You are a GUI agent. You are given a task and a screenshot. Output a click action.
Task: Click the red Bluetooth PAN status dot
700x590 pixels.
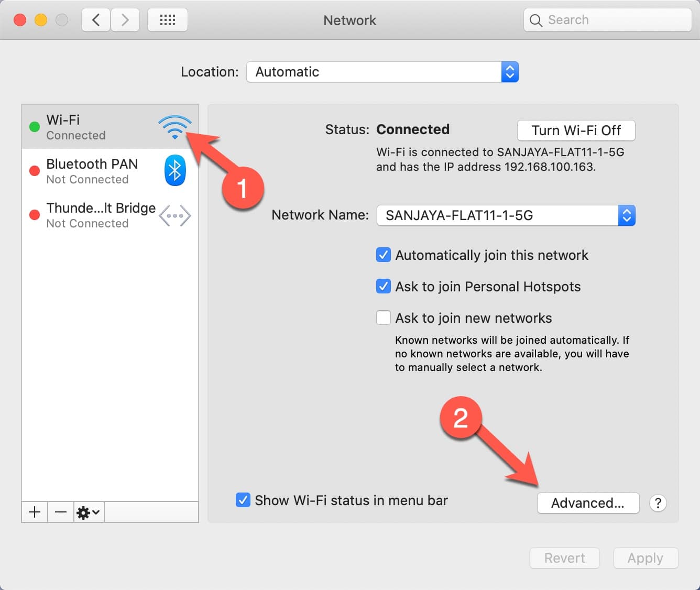point(35,171)
